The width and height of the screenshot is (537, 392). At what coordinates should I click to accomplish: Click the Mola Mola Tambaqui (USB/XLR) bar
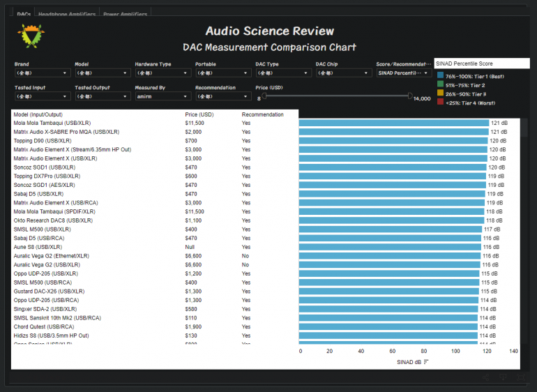pyautogui.click(x=393, y=123)
